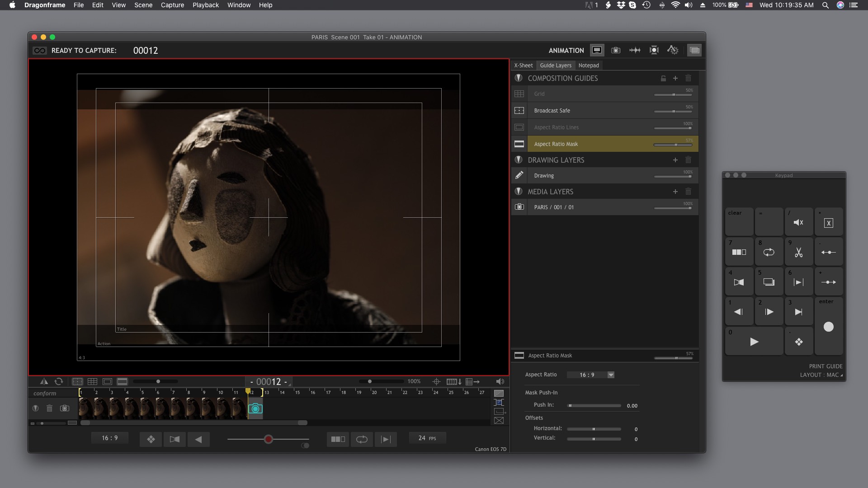This screenshot has height=488, width=868.
Task: Collapse the Media Layers section
Action: click(x=519, y=192)
